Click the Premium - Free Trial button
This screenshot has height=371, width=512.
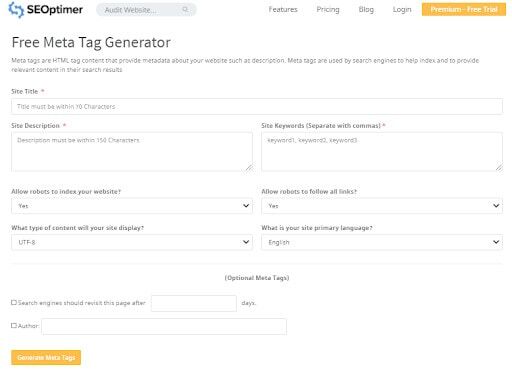[x=464, y=9]
